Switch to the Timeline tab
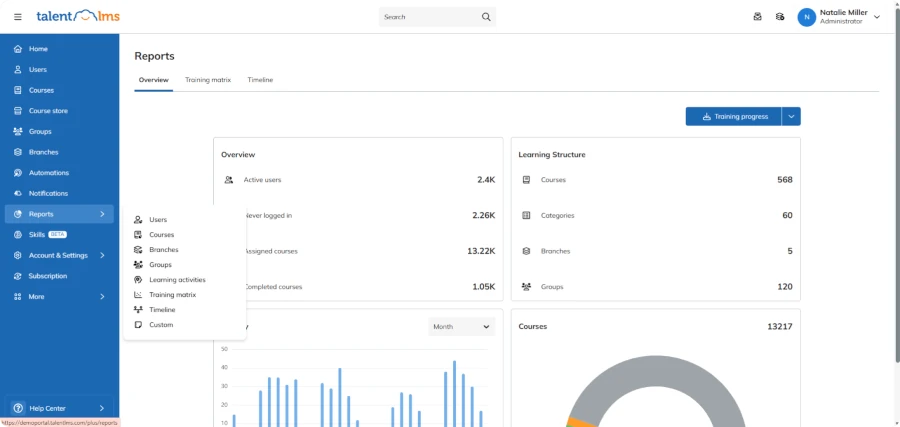This screenshot has width=900, height=427. 260,80
